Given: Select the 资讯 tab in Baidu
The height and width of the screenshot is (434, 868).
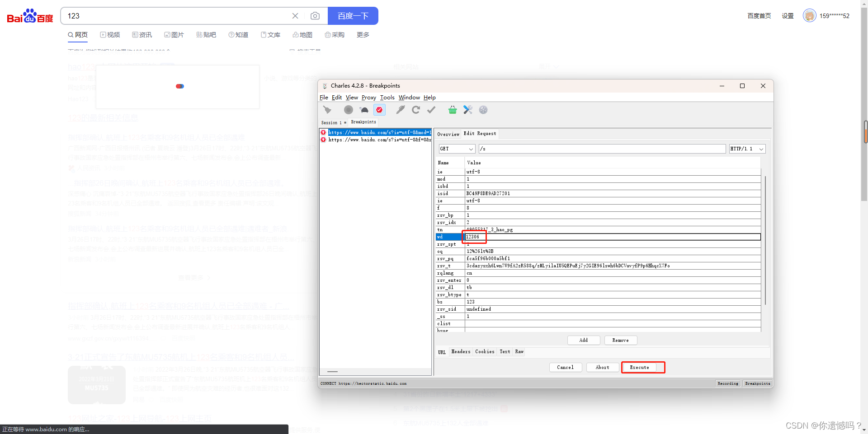Looking at the screenshot, I should 142,35.
